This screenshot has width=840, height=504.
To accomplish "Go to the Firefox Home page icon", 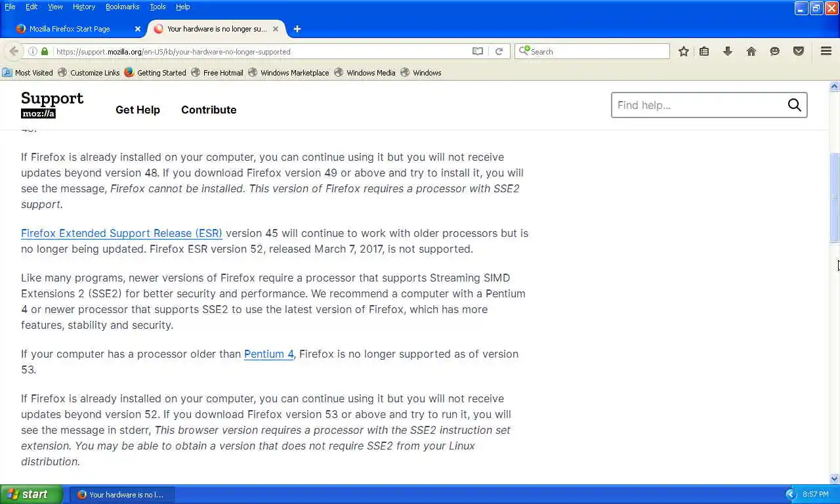I will coord(751,51).
